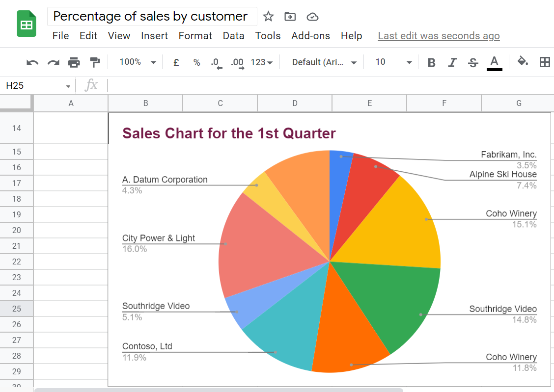Star this document

(268, 17)
